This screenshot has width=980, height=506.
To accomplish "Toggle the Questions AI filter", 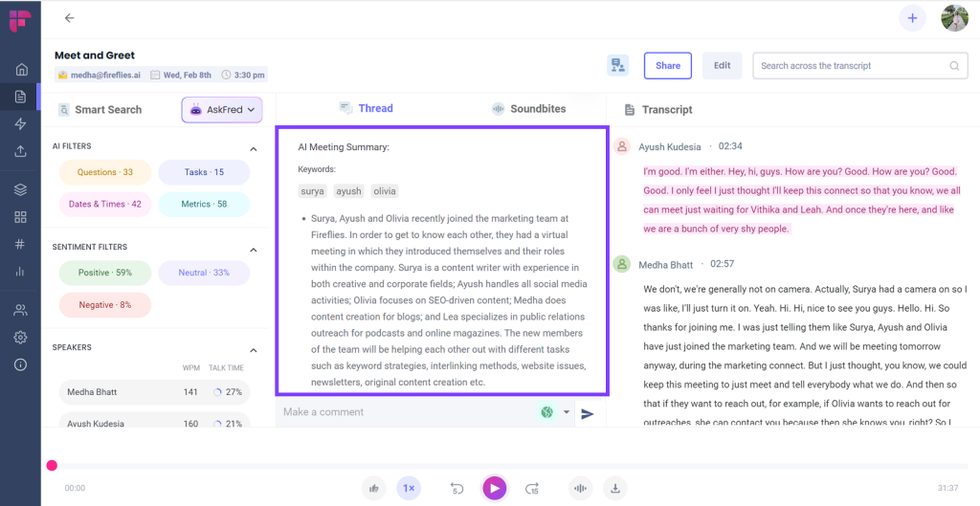I will pyautogui.click(x=104, y=172).
